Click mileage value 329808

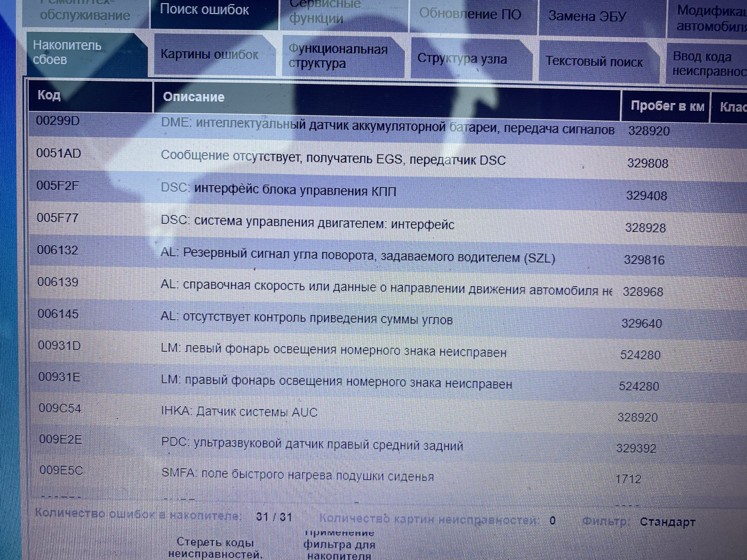click(x=648, y=163)
